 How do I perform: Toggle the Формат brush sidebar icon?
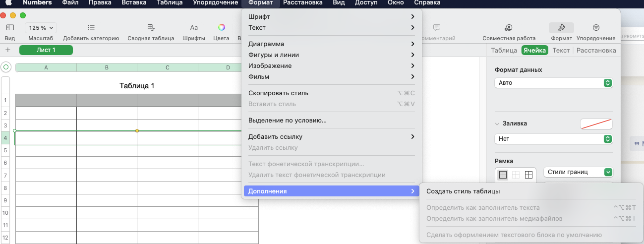[x=561, y=28]
